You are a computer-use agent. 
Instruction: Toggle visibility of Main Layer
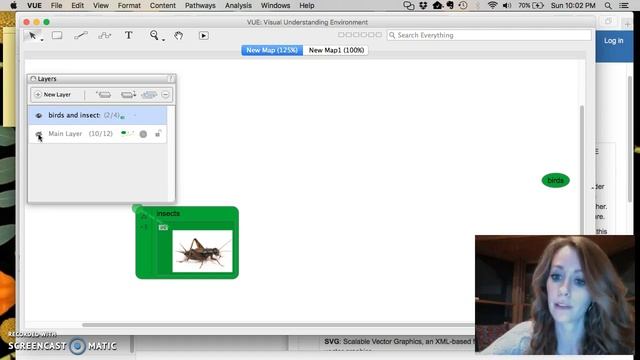click(39, 134)
